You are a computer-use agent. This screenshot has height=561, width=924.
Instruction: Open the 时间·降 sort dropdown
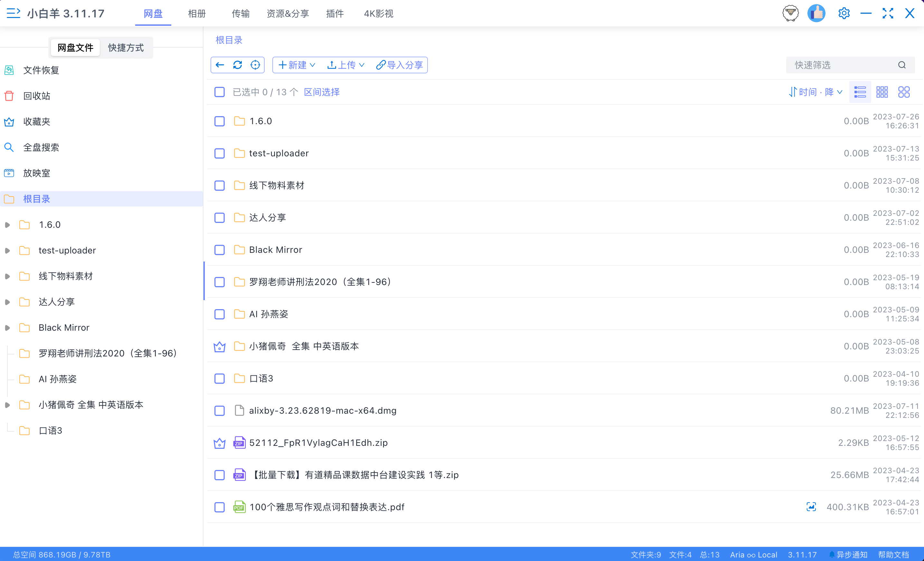(x=816, y=92)
